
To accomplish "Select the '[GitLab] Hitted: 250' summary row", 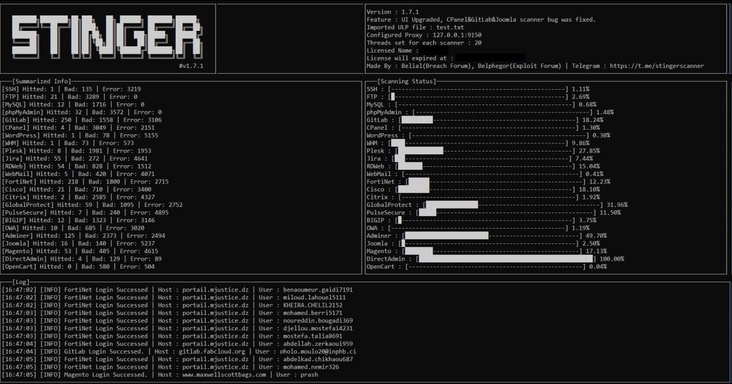I will [82, 120].
